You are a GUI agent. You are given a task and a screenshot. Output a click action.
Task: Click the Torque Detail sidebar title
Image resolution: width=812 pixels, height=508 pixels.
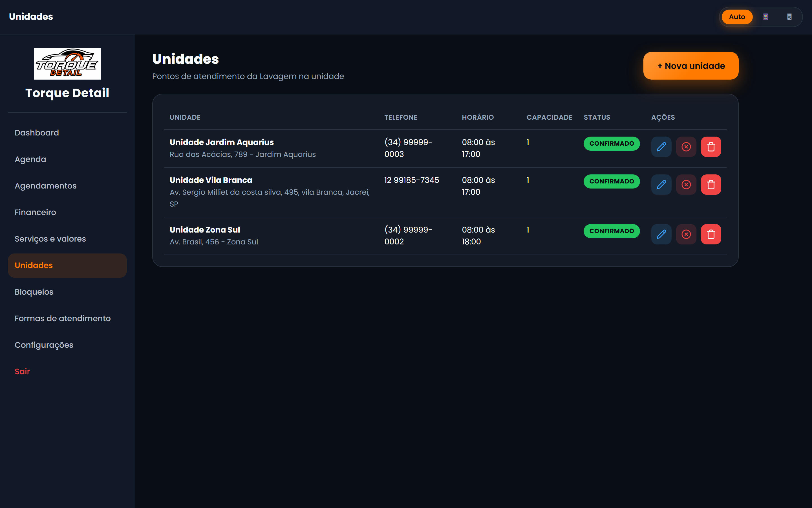(x=67, y=93)
